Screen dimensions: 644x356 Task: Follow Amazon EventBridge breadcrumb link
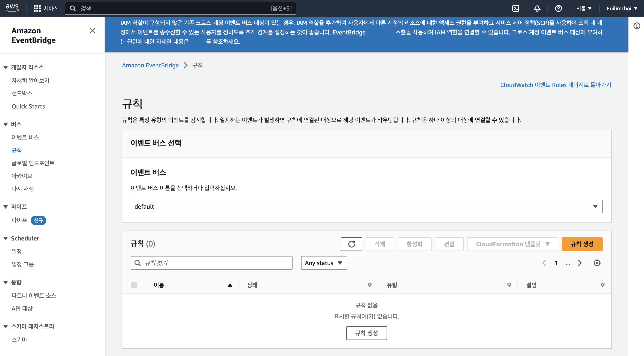point(150,65)
